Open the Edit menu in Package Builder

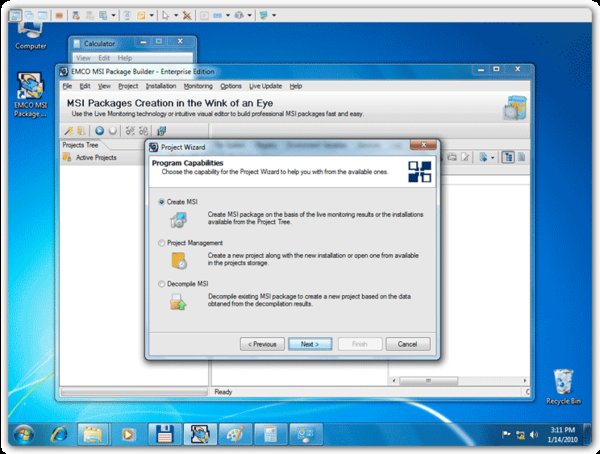pyautogui.click(x=85, y=86)
